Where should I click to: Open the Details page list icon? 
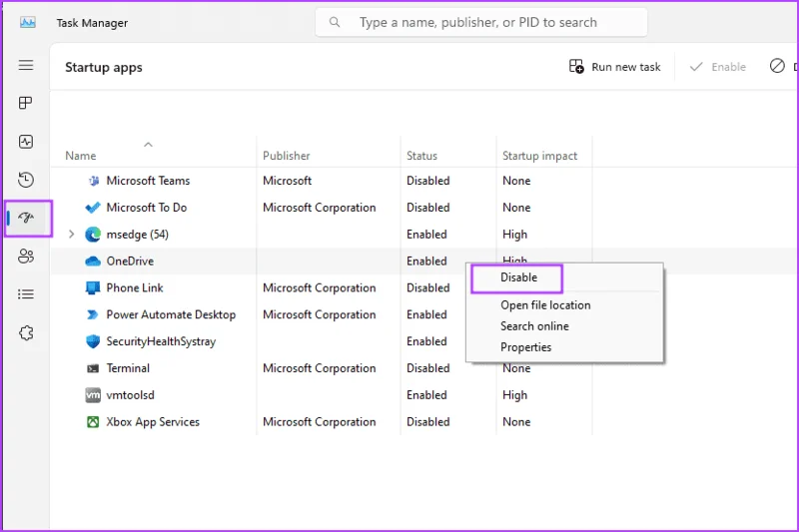26,294
